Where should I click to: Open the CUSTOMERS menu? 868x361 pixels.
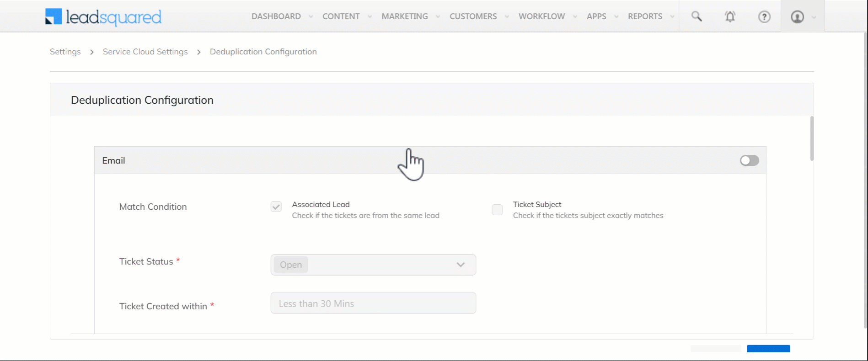tap(473, 16)
